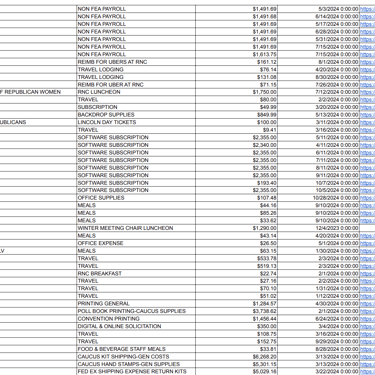This screenshot has height=375, width=375.
Task: Click the $1,750.00 amount cell
Action: pos(236,92)
